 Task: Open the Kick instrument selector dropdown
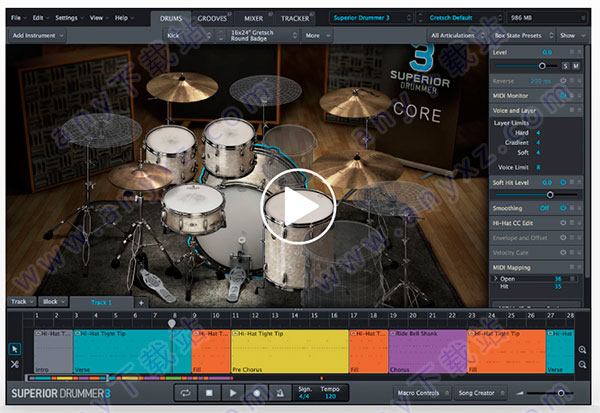[189, 36]
